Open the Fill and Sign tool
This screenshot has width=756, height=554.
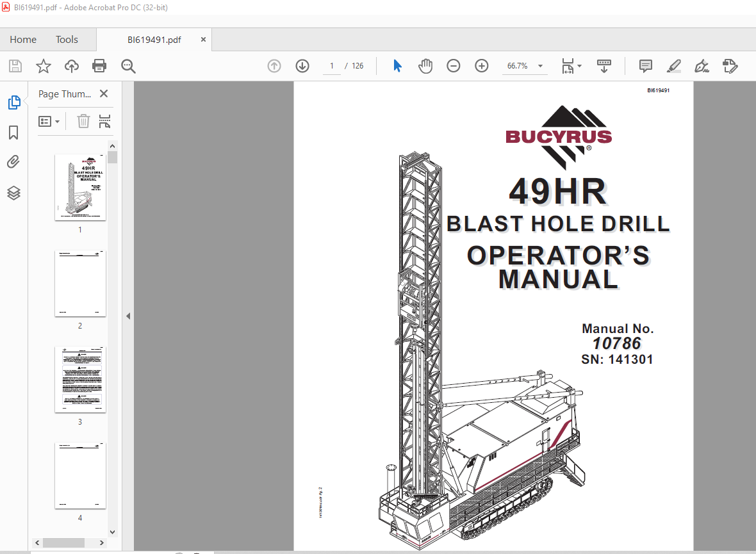(702, 66)
